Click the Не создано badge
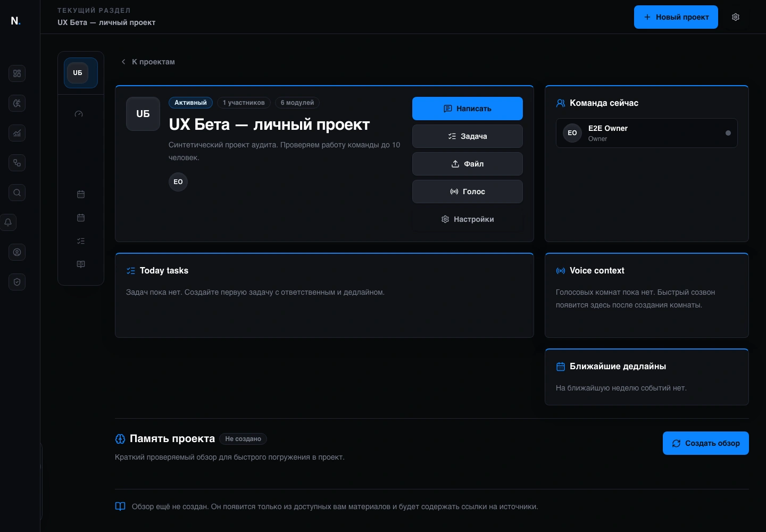Image resolution: width=766 pixels, height=532 pixels. click(x=243, y=439)
